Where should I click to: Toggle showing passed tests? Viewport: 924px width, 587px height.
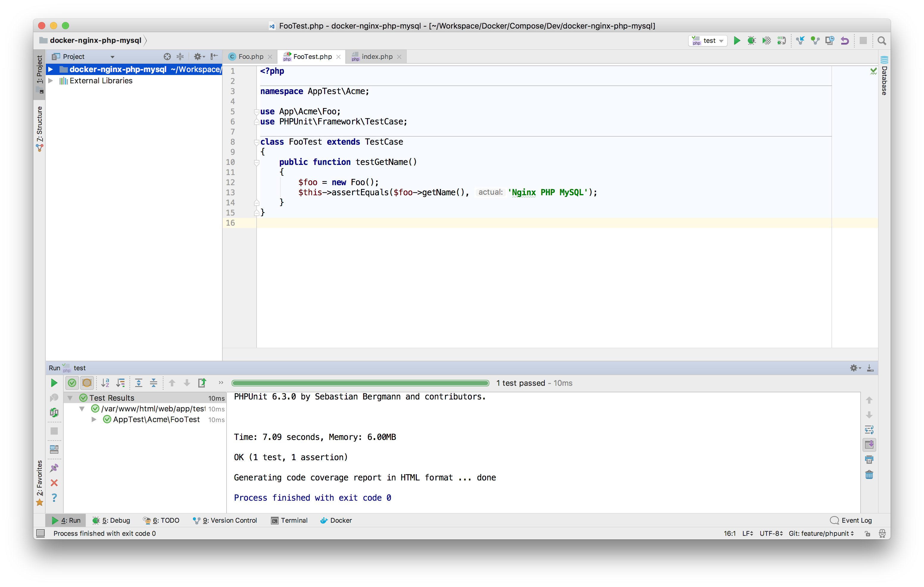click(72, 383)
